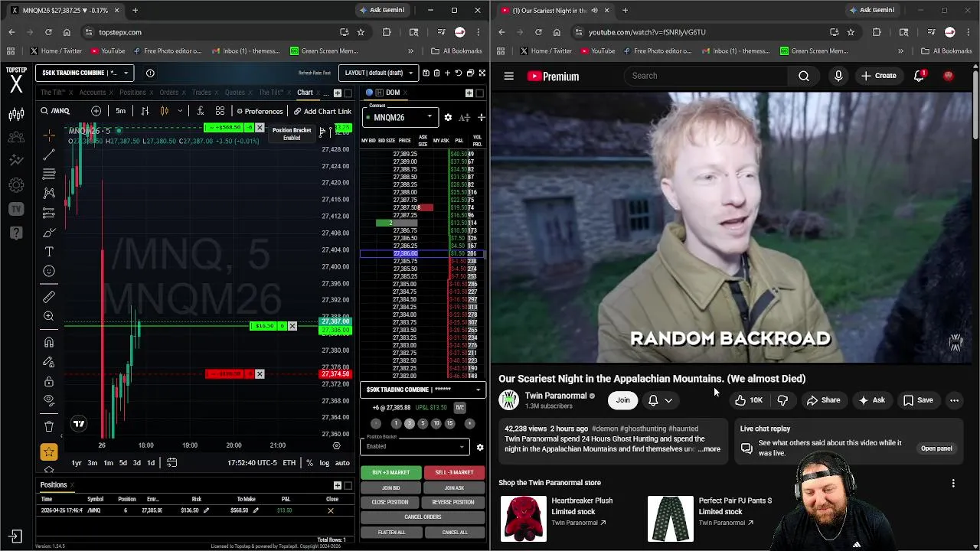
Task: Select the trend line drawing tool
Action: pos(49,155)
